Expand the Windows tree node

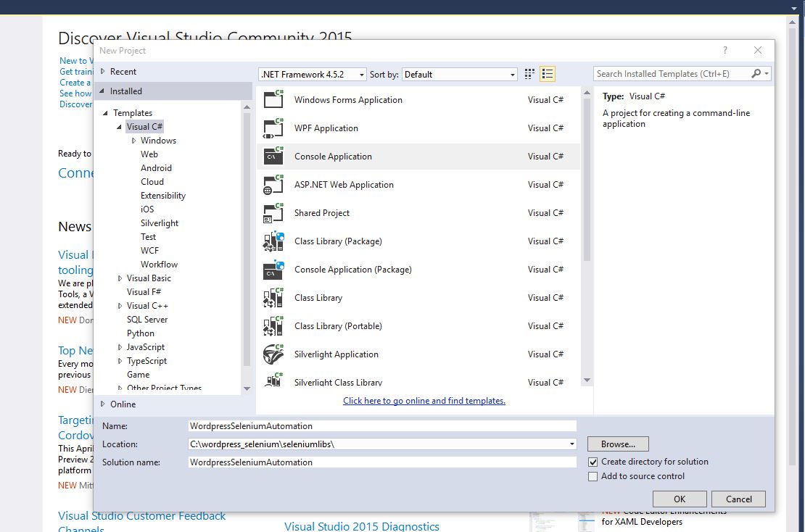(x=133, y=141)
